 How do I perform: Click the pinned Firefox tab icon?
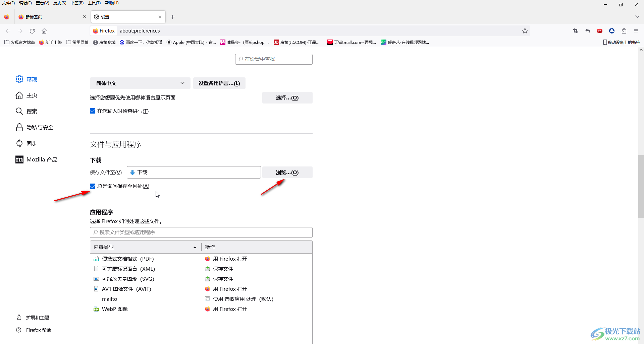7,17
